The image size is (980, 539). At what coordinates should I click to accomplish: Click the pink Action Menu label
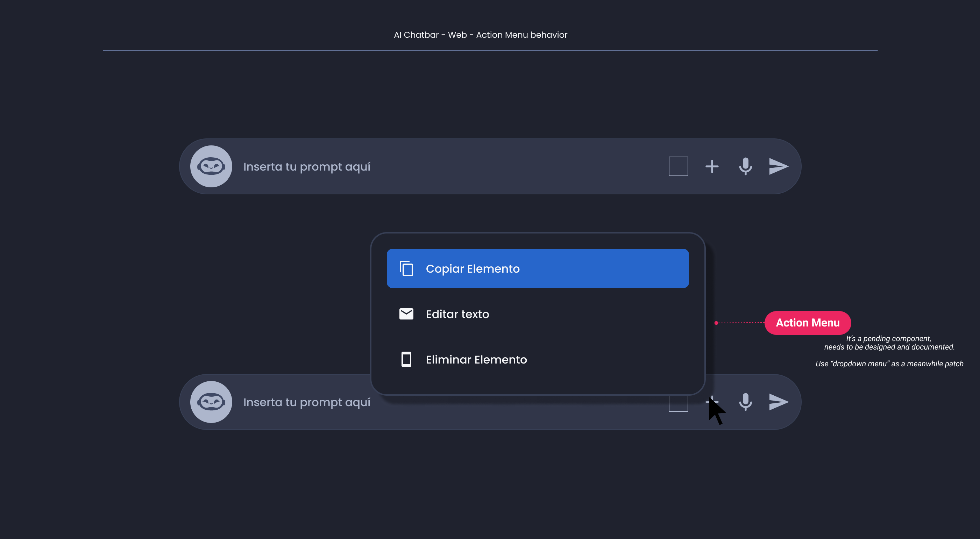point(808,323)
